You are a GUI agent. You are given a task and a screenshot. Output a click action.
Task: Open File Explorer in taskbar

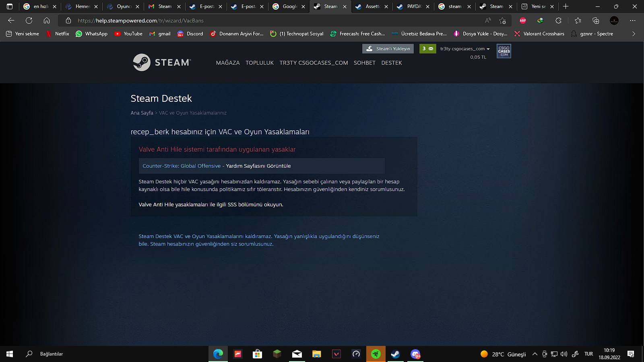pyautogui.click(x=317, y=354)
